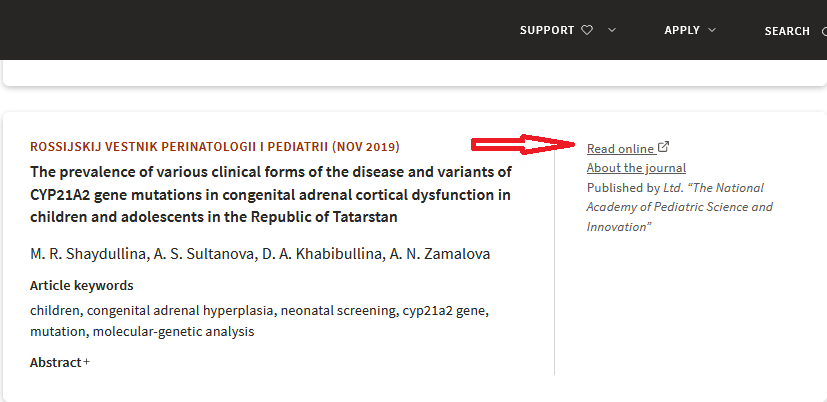Open the APPLY menu
This screenshot has height=402, width=827.
coord(682,30)
